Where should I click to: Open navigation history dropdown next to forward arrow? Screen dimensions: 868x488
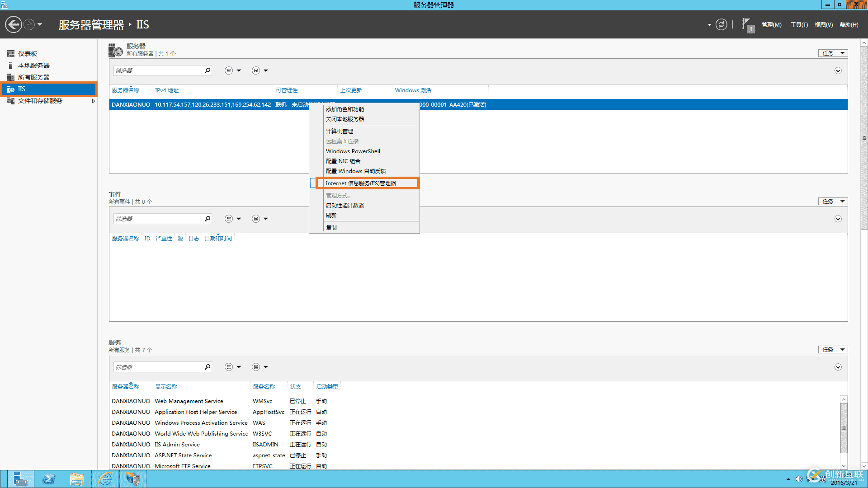[x=40, y=24]
